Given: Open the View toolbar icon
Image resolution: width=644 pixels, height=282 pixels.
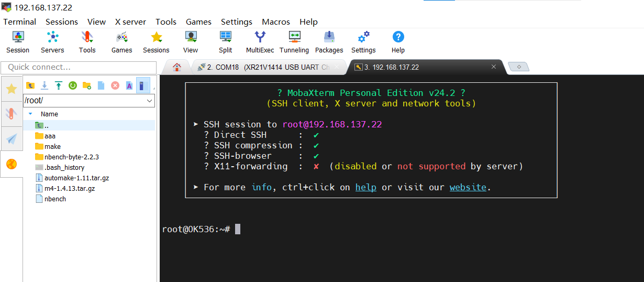Looking at the screenshot, I should click(x=191, y=42).
